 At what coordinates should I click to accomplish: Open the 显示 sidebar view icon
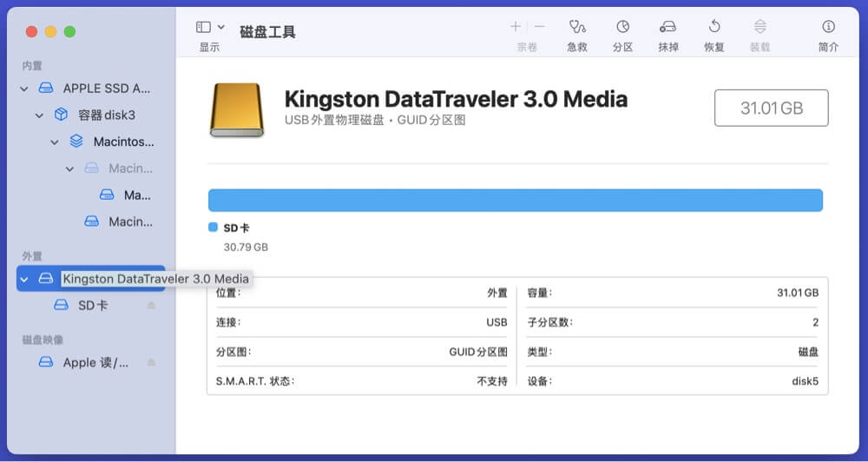pos(203,27)
